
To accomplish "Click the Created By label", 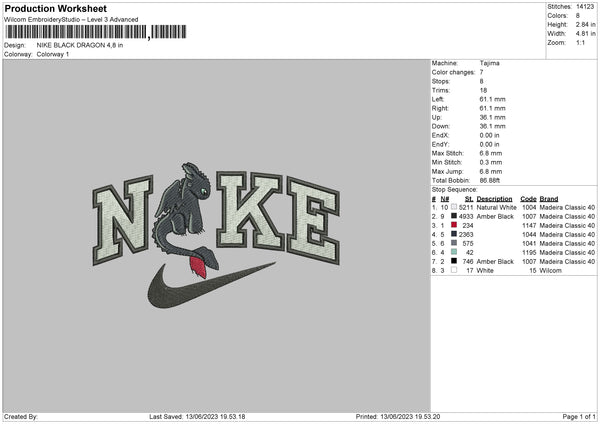I will pyautogui.click(x=21, y=417).
